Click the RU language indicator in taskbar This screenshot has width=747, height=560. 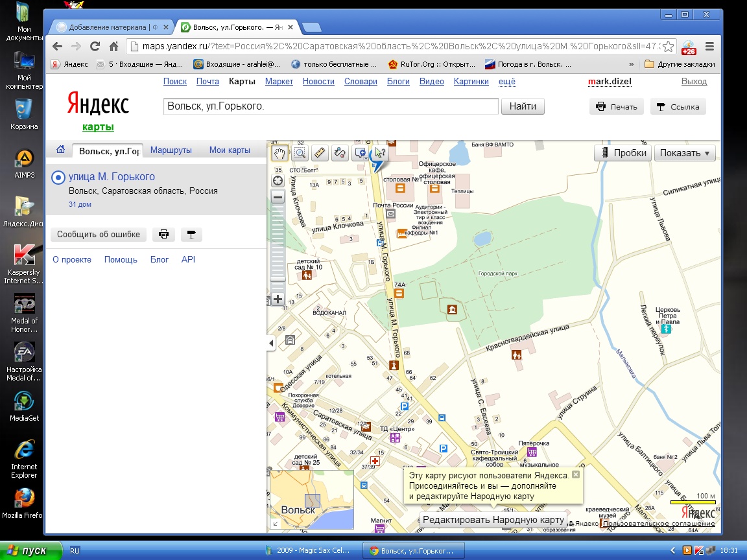click(x=75, y=550)
